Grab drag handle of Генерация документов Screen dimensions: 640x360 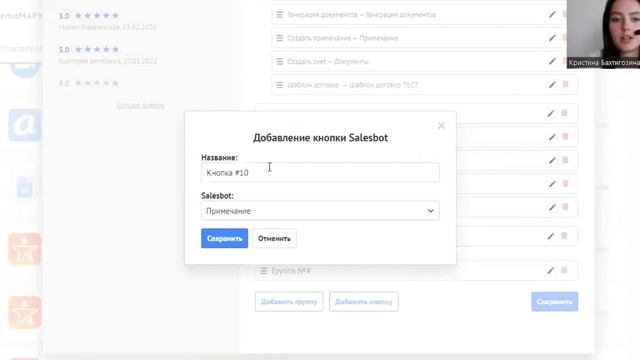(x=280, y=15)
